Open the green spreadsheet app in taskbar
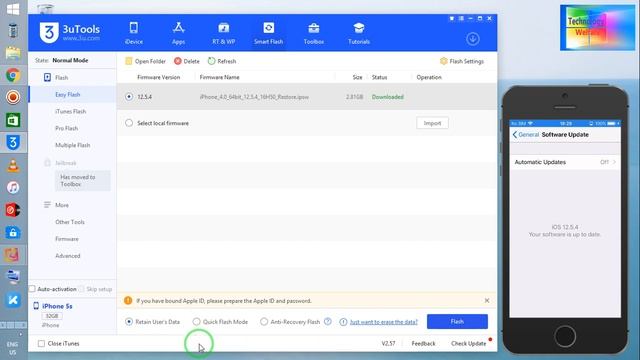The height and width of the screenshot is (360, 640). click(x=13, y=120)
